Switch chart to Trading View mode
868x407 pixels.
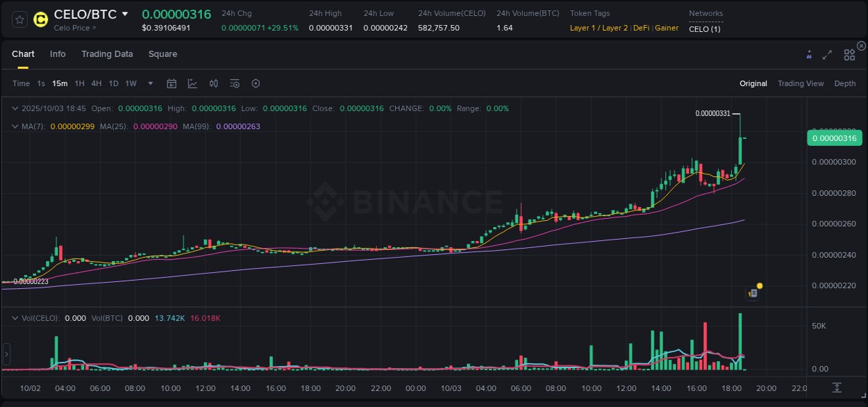tap(801, 83)
